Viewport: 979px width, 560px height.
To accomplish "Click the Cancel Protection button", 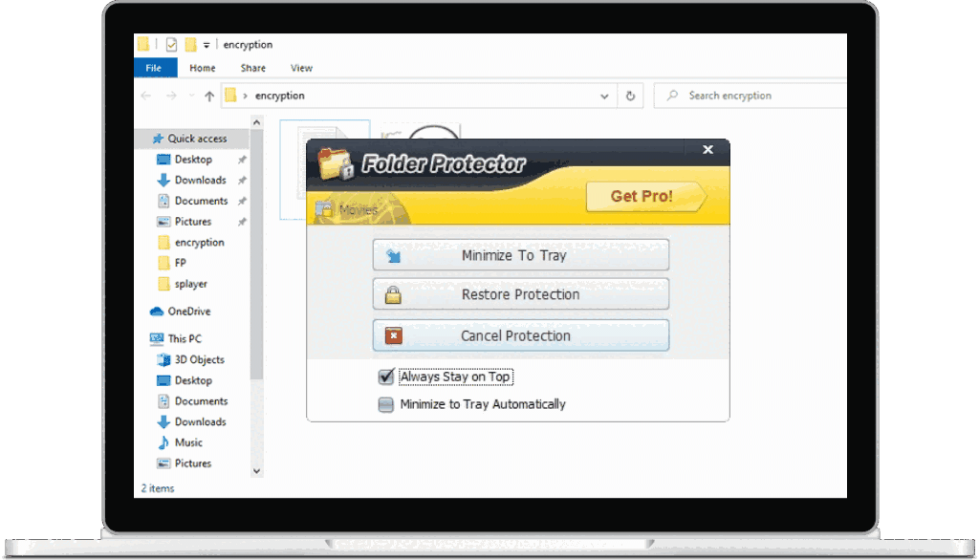I will coord(521,335).
